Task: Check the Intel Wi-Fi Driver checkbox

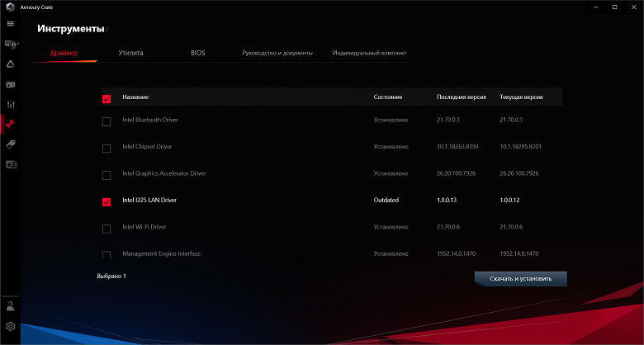Action: 107,229
